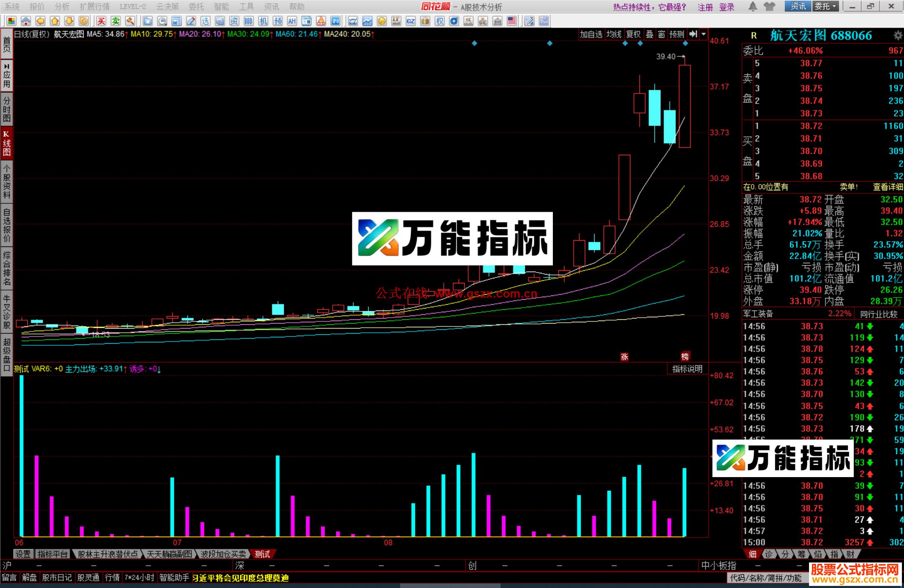Image resolution: width=904 pixels, height=588 pixels.
Task: Toggle 复权 price adjustment button
Action: coord(633,34)
